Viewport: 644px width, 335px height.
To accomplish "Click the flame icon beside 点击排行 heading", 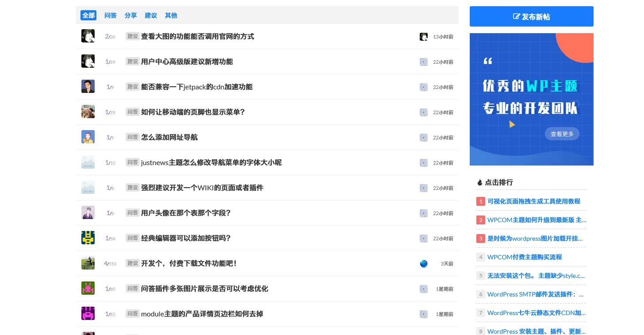I will 480,182.
